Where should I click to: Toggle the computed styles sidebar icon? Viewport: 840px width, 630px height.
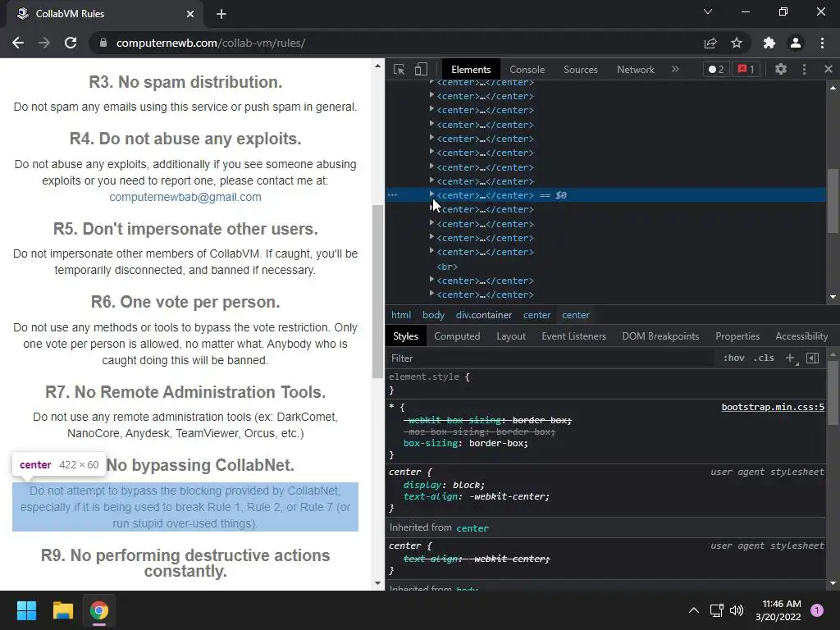pos(812,358)
